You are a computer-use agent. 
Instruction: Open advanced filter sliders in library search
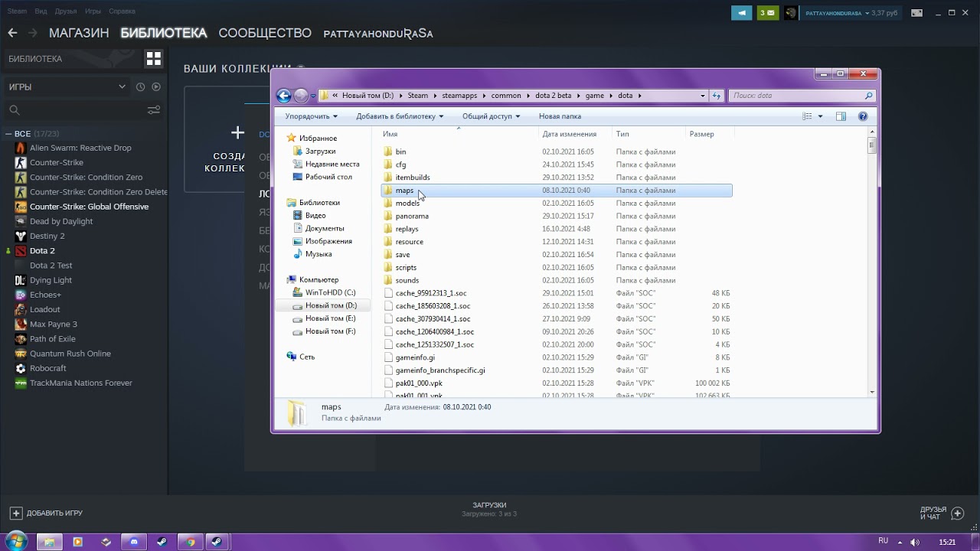[x=154, y=110]
